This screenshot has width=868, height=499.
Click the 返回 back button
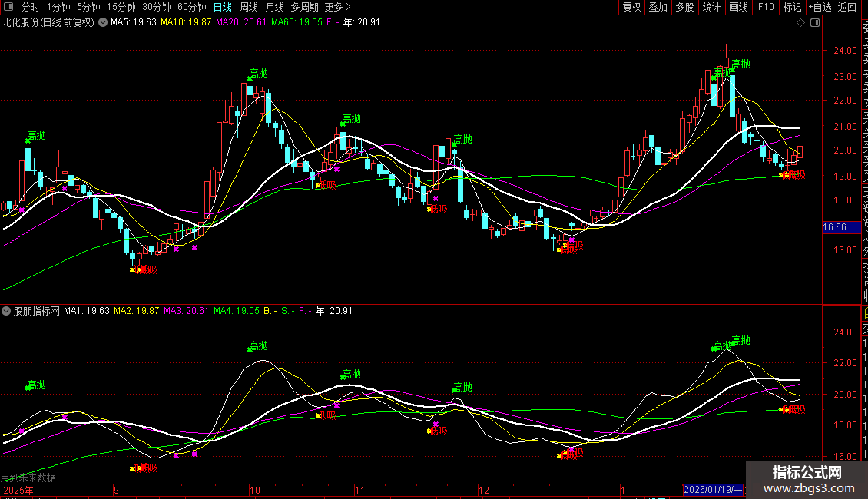click(847, 7)
